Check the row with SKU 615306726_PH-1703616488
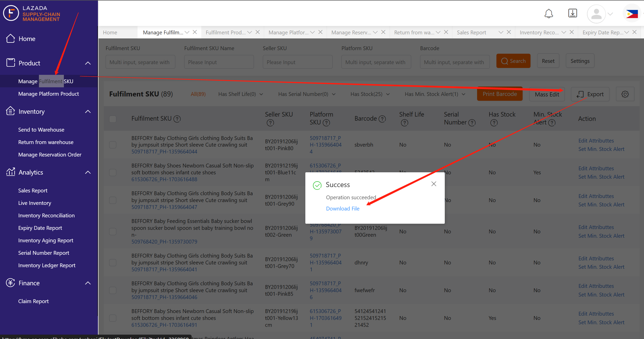 (x=113, y=172)
